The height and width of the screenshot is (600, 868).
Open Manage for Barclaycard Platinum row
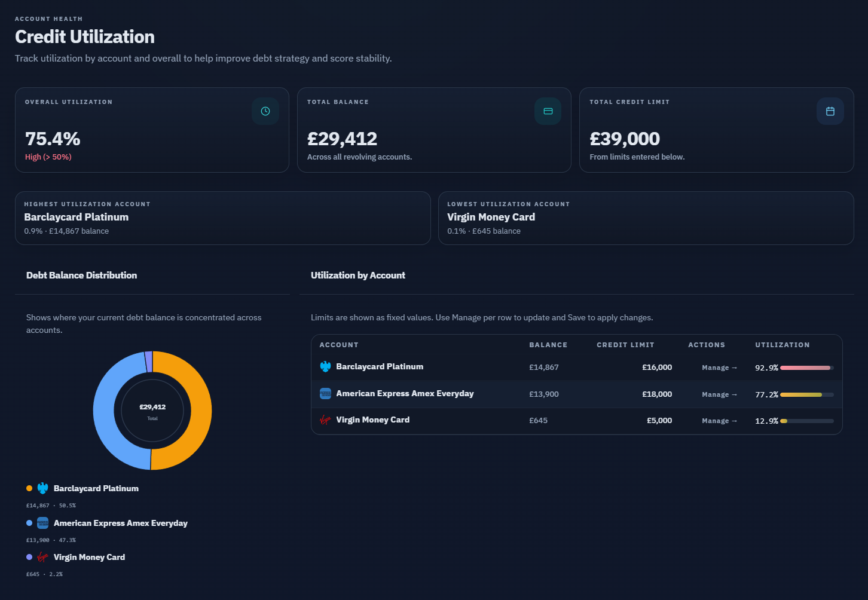tap(720, 368)
